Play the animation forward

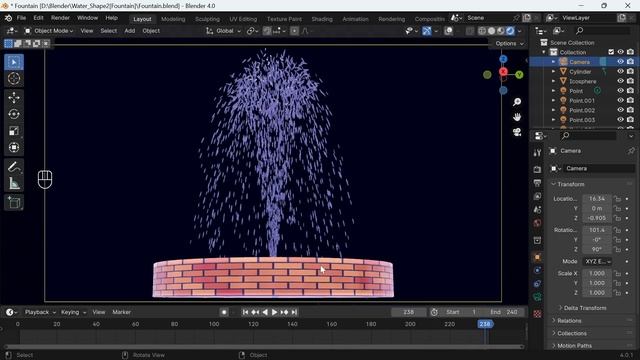(275, 312)
